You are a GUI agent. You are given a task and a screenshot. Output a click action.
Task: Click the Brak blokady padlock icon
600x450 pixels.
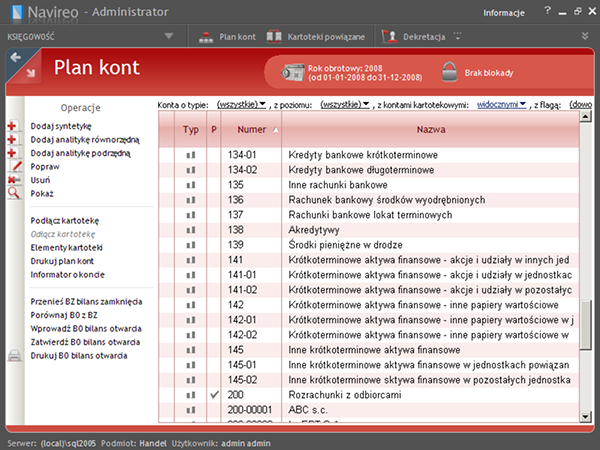pyautogui.click(x=450, y=72)
